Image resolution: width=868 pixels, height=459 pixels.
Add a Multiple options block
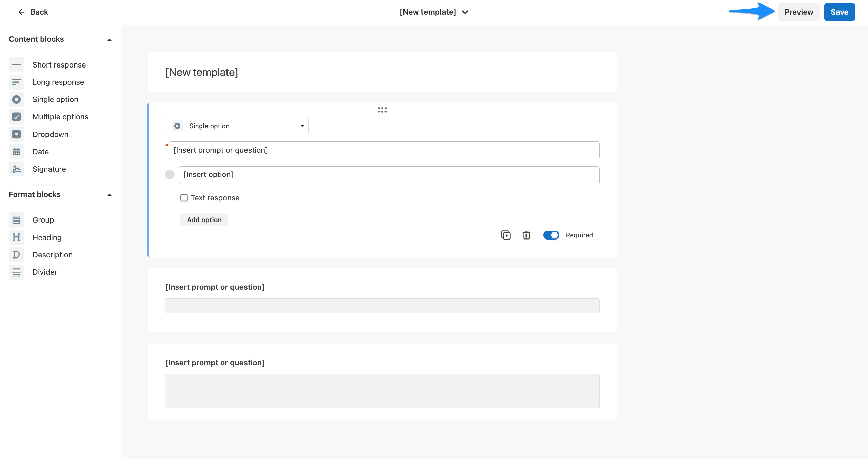(60, 117)
